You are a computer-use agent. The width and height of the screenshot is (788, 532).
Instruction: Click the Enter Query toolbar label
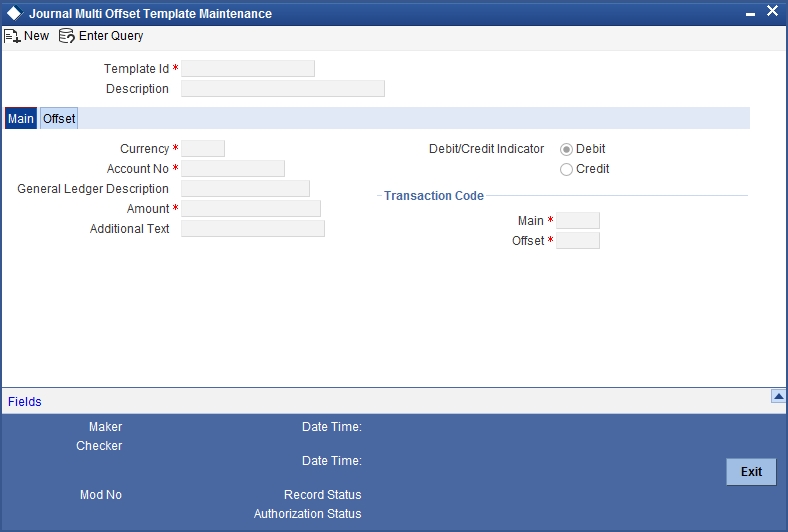click(x=111, y=36)
